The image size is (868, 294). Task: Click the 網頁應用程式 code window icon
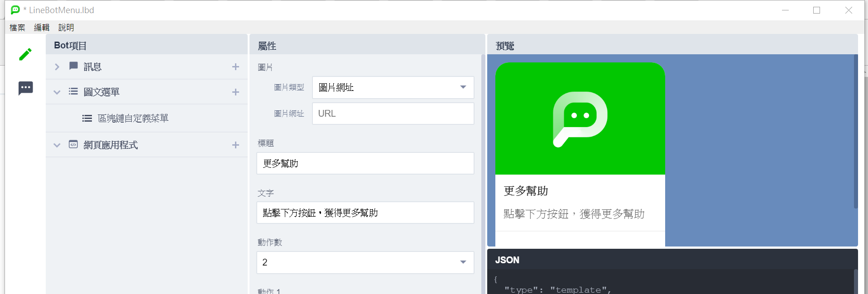(73, 144)
